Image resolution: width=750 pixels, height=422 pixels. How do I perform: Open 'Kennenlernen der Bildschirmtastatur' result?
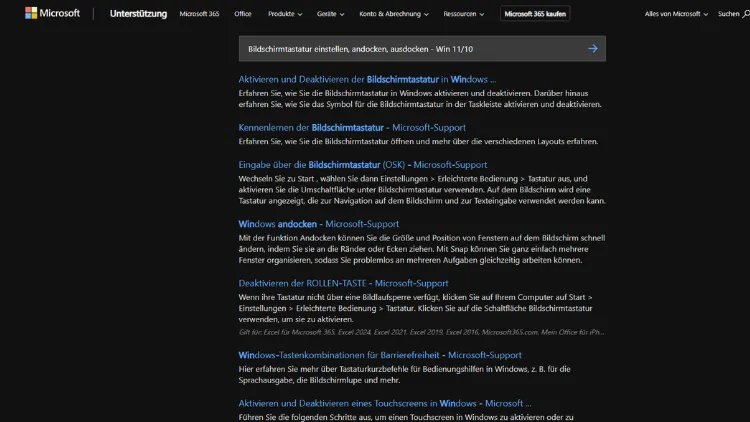[352, 128]
